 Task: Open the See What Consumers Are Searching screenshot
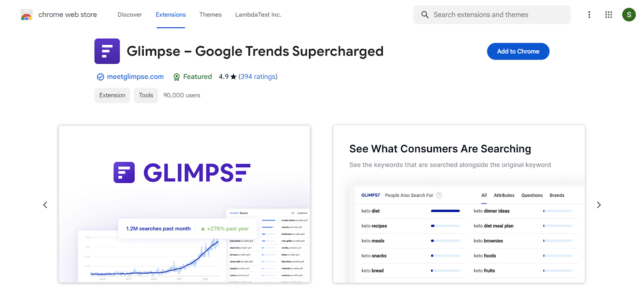pyautogui.click(x=459, y=204)
